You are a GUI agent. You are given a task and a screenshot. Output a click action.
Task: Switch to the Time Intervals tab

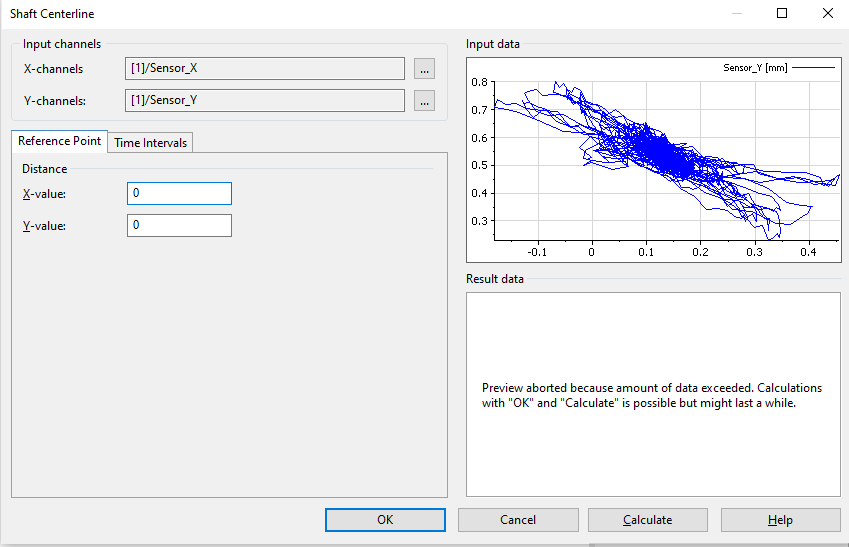[x=150, y=143]
